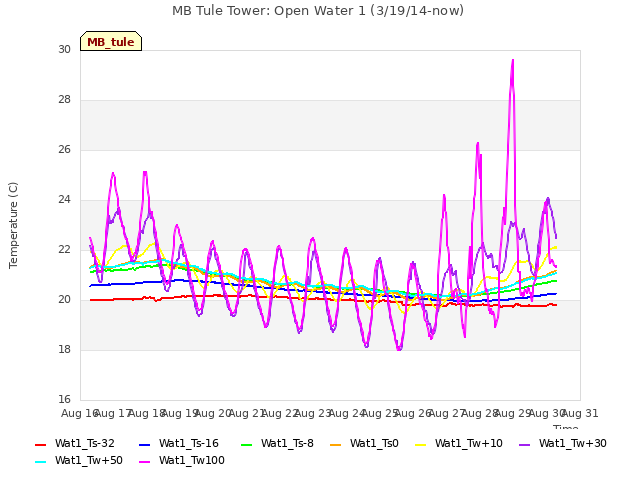
Task: Select the Wat1_Tw+30 legend label
Action: pyautogui.click(x=573, y=443)
